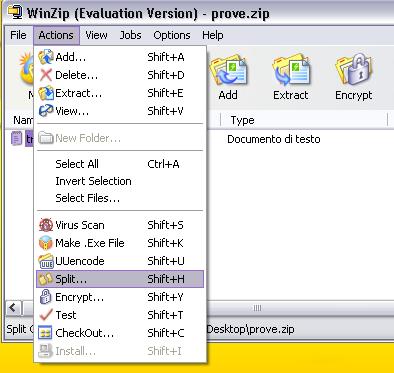This screenshot has height=373, width=394.
Task: Click the Add toolbar folder icon
Action: click(x=228, y=71)
